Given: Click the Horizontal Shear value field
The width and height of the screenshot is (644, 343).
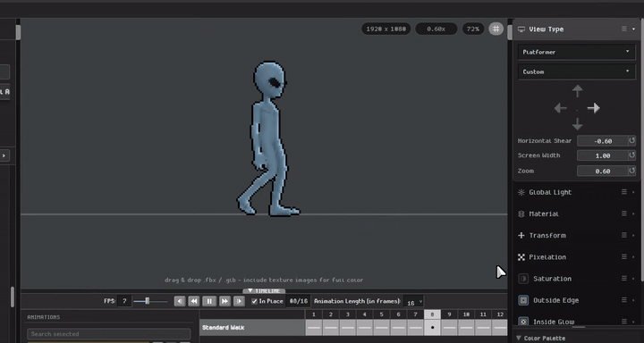Looking at the screenshot, I should point(603,141).
